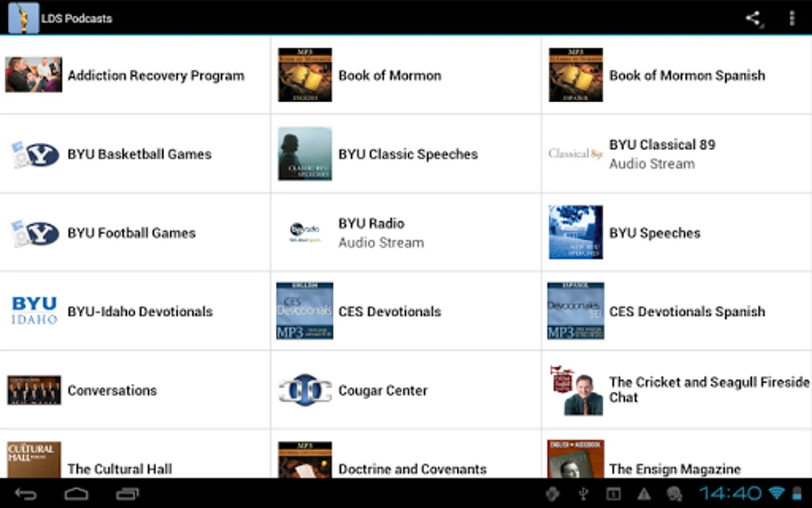Tap the battery status icon
The height and width of the screenshot is (508, 812).
797,493
